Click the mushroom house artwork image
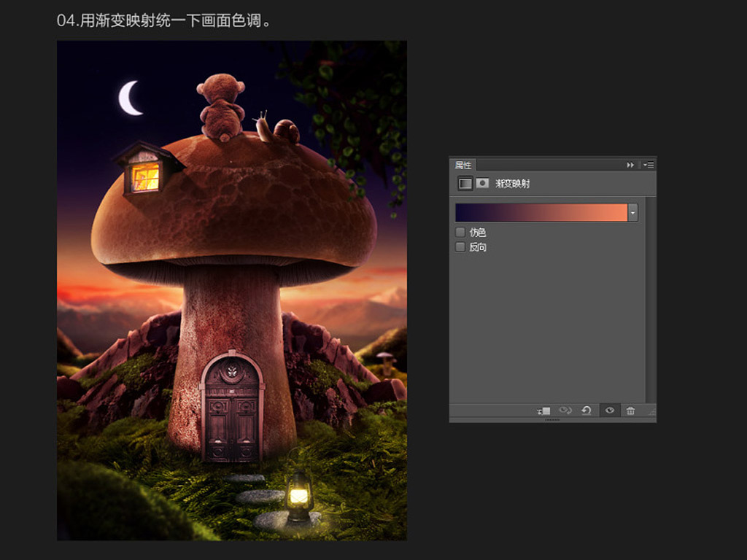 (231, 290)
